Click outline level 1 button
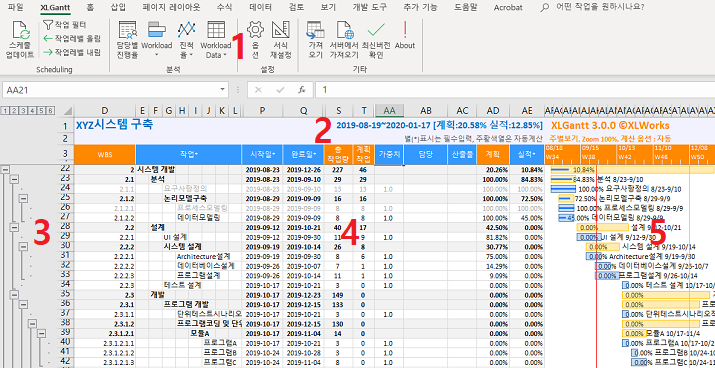 pyautogui.click(x=5, y=110)
